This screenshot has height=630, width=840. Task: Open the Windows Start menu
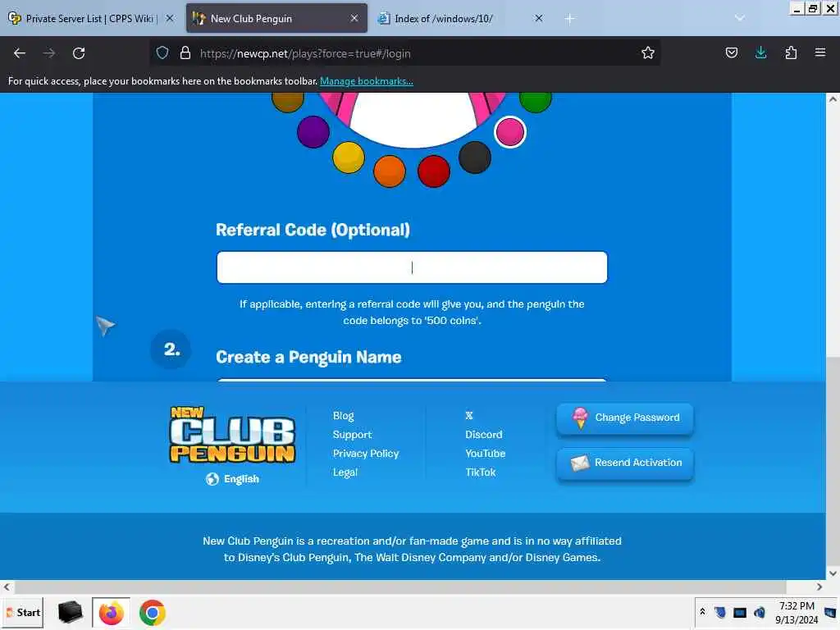(x=22, y=612)
